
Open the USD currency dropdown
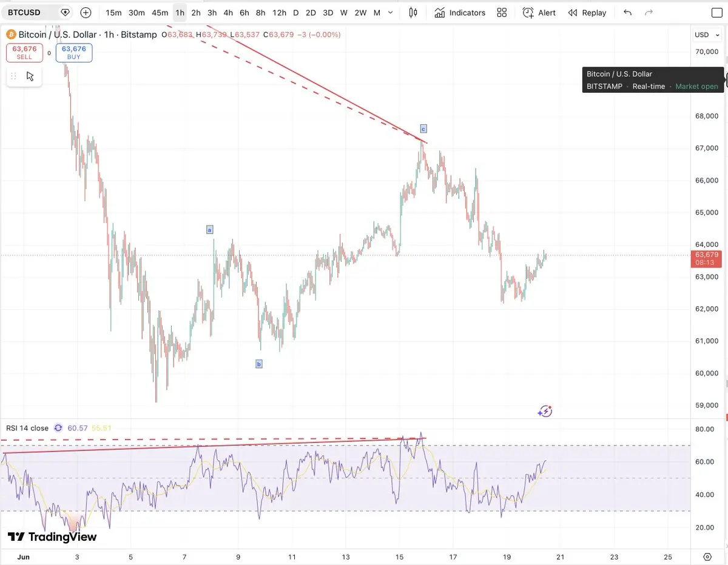706,35
